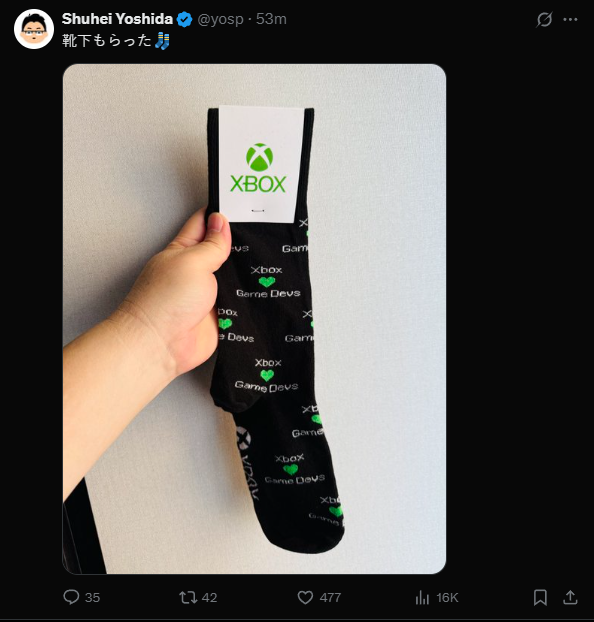Bookmark this post
The height and width of the screenshot is (622, 594).
(x=540, y=597)
